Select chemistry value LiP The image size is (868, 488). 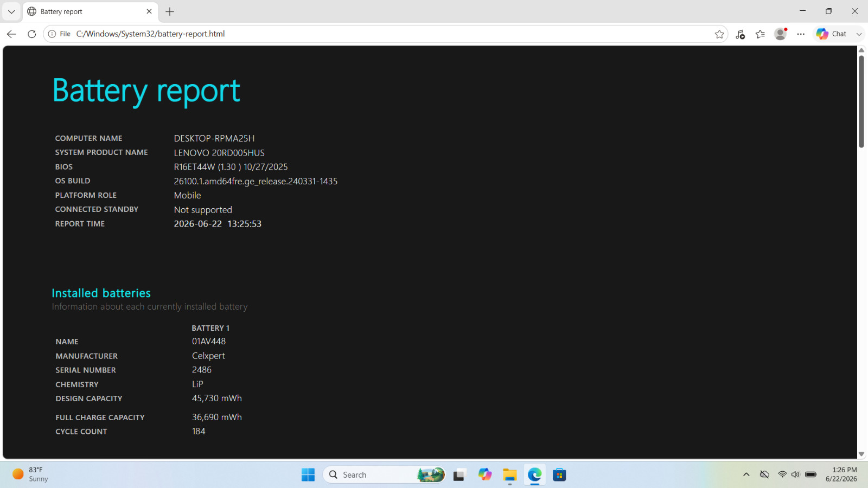[x=197, y=384]
